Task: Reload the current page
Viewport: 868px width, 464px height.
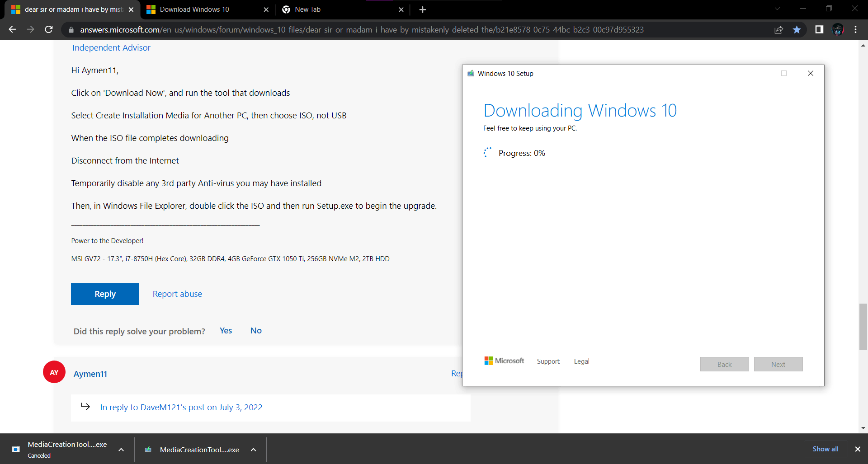Action: tap(49, 29)
